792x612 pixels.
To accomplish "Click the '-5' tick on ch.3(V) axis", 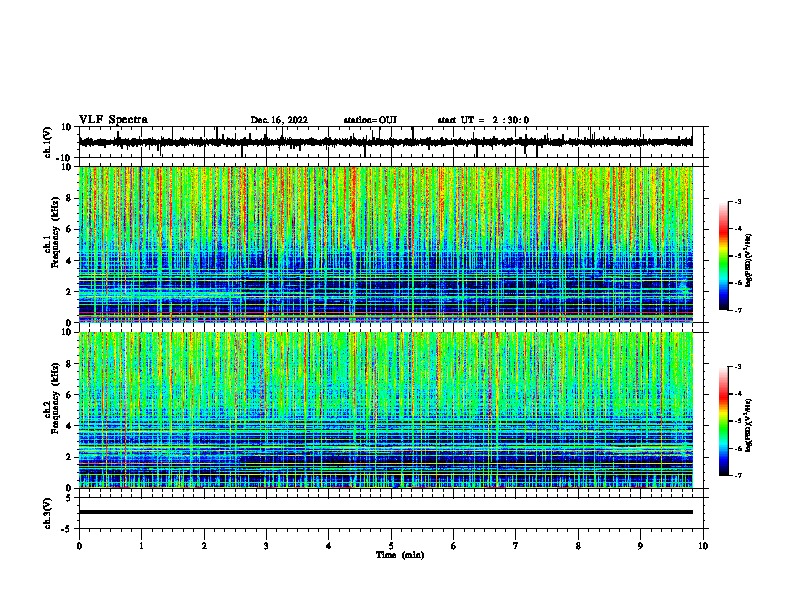I will click(68, 529).
